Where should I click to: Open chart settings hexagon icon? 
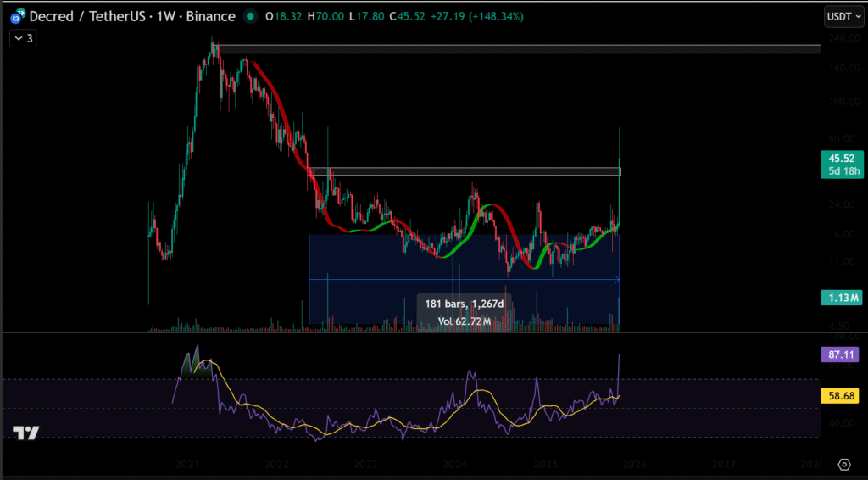[x=843, y=464]
